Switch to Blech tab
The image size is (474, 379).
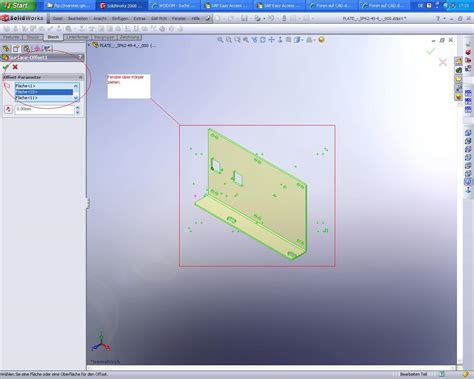pos(53,37)
